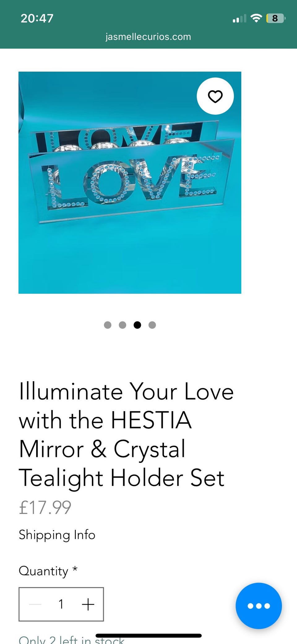Add product to wishlist with heart icon
Viewport: 297px width, 644px height.
point(215,96)
